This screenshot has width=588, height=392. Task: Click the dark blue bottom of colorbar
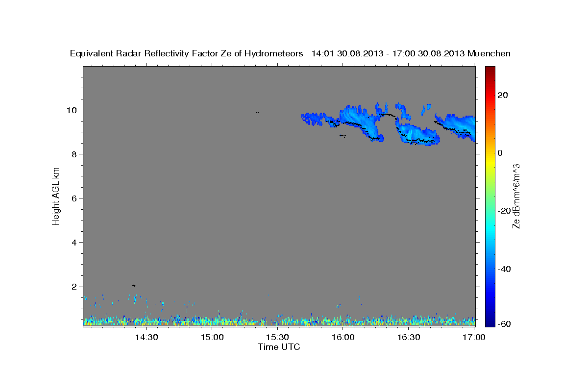coord(490,322)
